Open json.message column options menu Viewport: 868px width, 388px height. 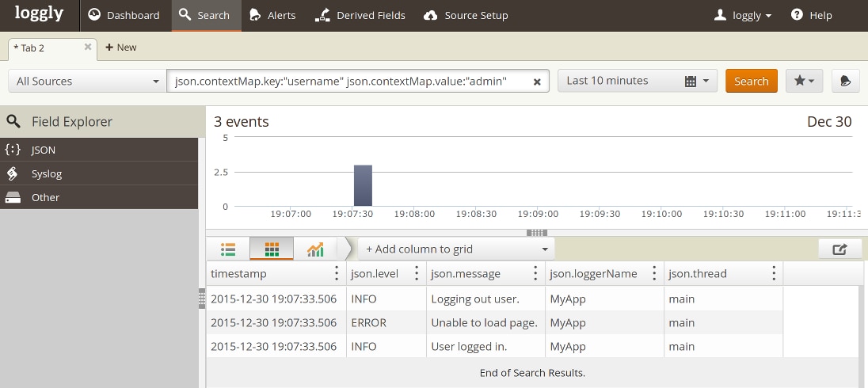[x=536, y=273]
